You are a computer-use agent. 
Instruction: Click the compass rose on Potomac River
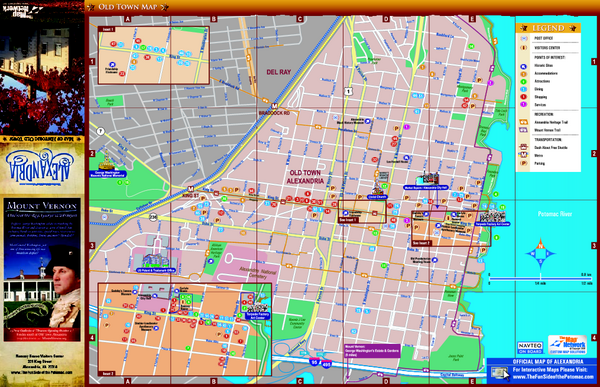[x=540, y=253]
